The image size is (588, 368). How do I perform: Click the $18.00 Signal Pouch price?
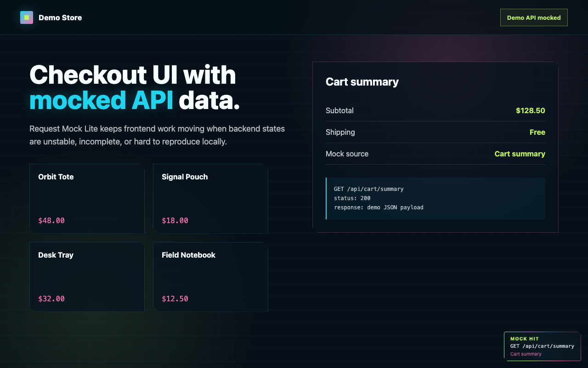coord(175,220)
